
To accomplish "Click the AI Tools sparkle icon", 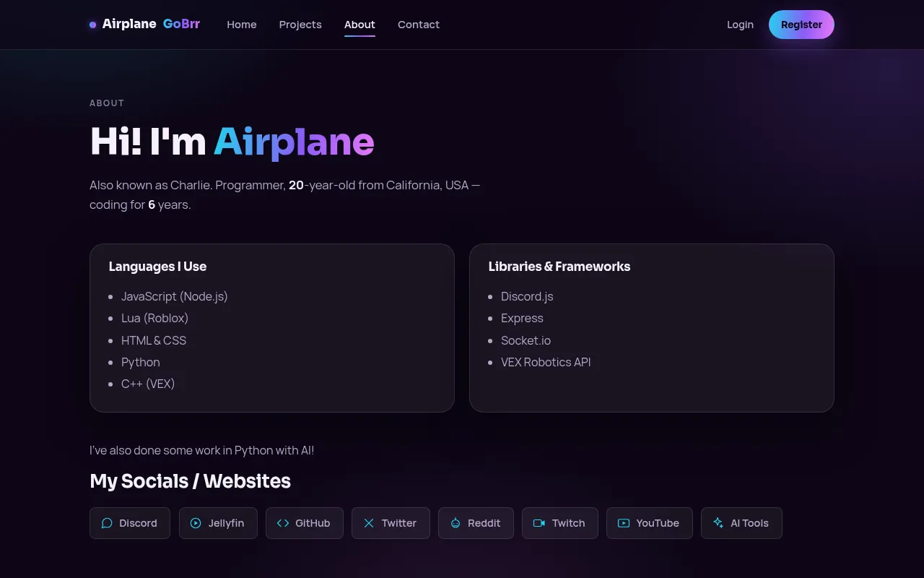I will 718,523.
